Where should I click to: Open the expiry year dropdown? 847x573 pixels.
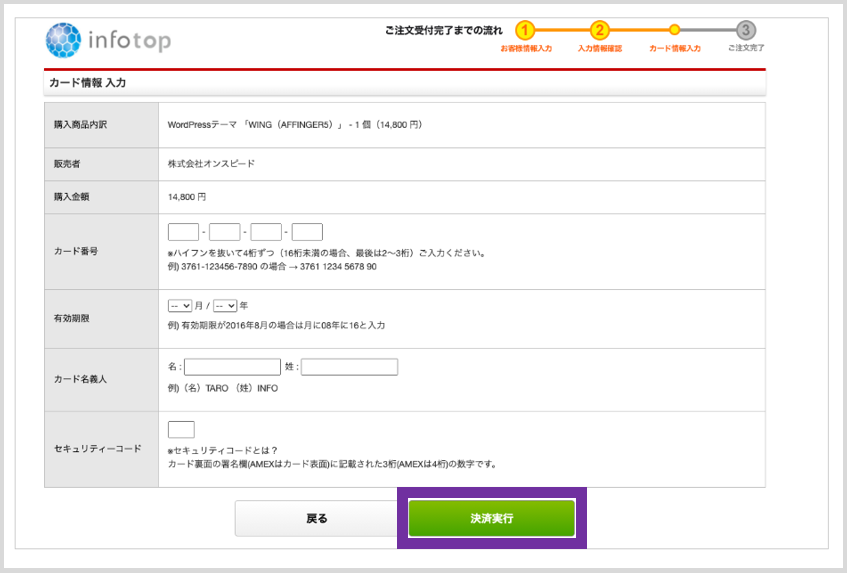pyautogui.click(x=225, y=306)
